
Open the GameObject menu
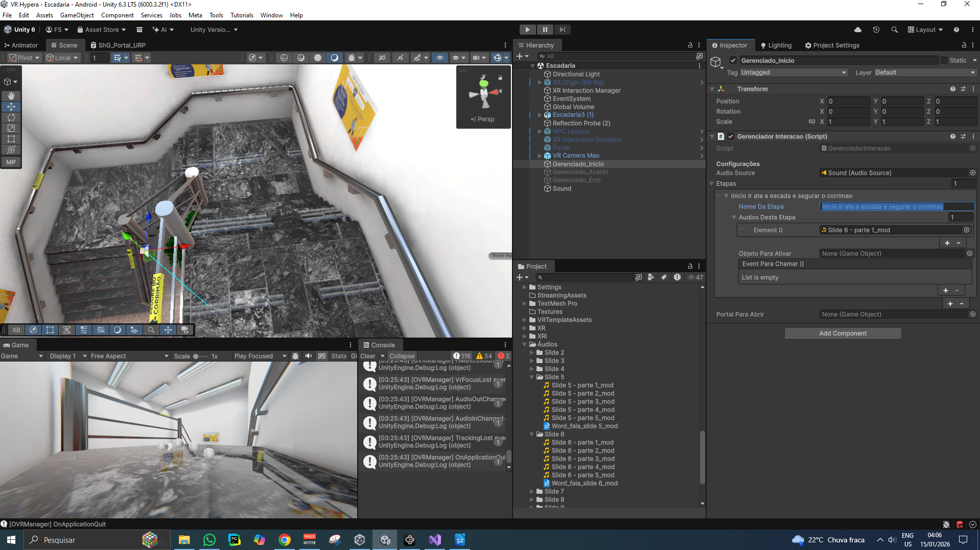(77, 15)
